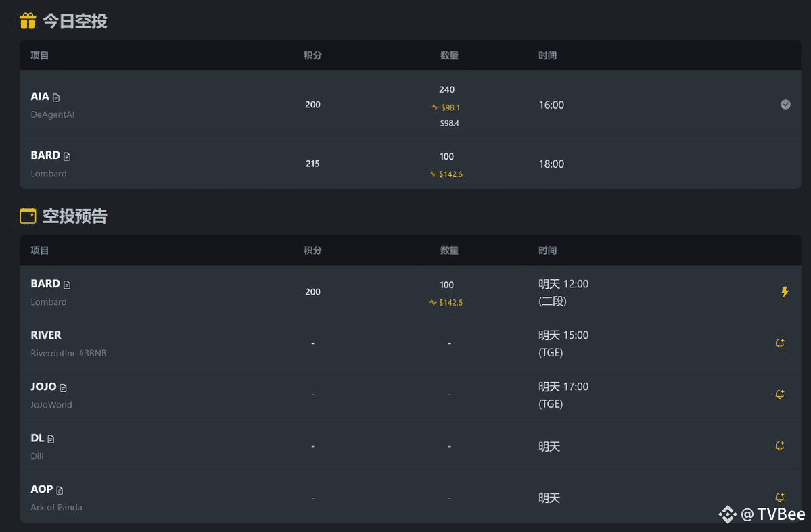Click the $142.6 price chart on BARD 18:00 row

click(x=445, y=174)
